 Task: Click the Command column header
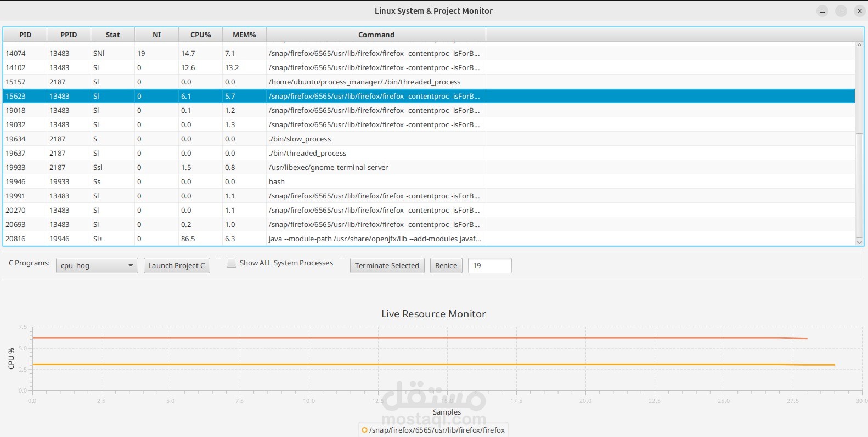pos(376,35)
